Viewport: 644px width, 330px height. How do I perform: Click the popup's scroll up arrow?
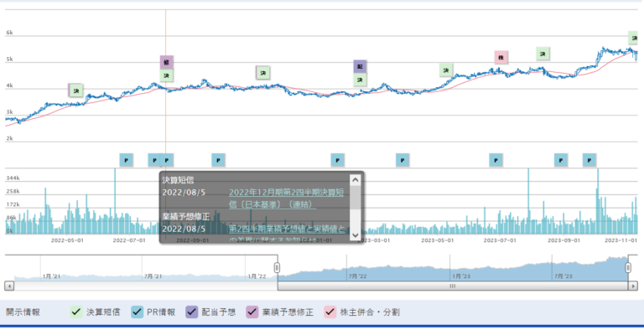[356, 180]
